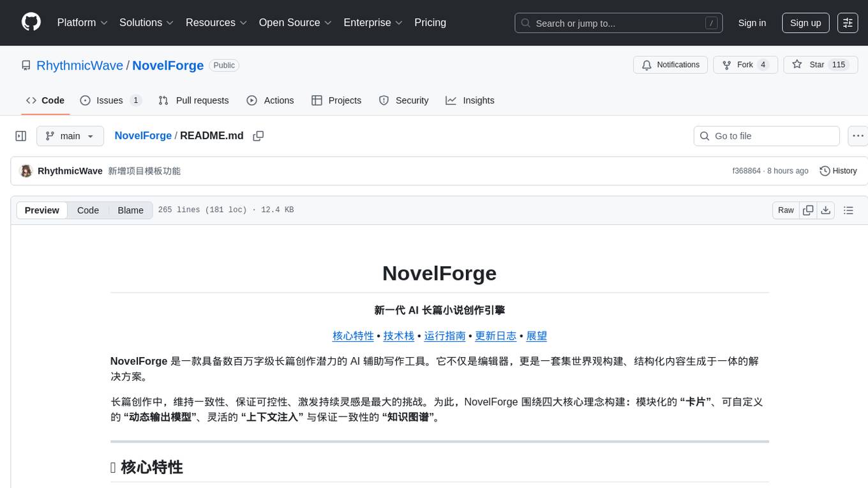Open the GitHub home logo
The height and width of the screenshot is (488, 868).
click(31, 22)
